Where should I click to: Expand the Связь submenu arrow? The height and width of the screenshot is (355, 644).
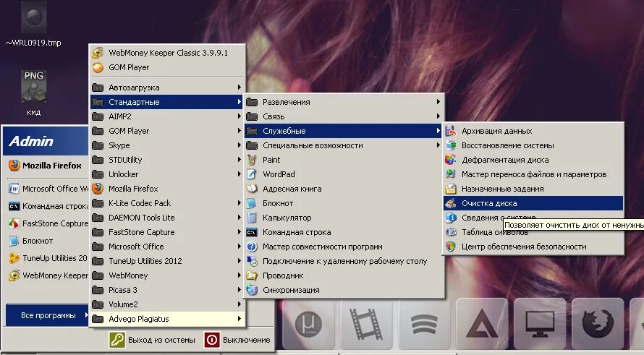click(x=438, y=116)
